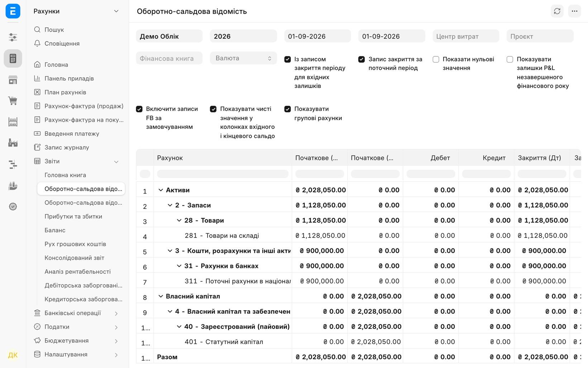588x368 pixels.
Task: Open the sliders settings icon in the rail
Action: [x=13, y=37]
